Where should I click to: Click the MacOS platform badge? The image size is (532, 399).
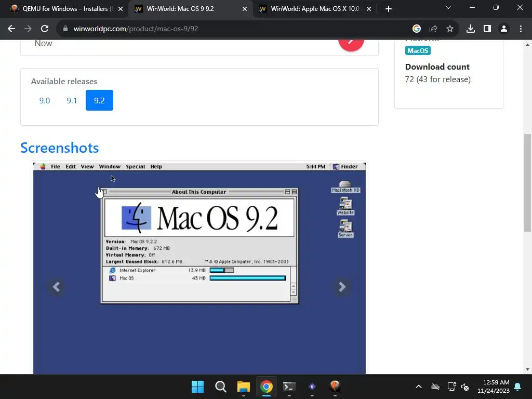418,50
